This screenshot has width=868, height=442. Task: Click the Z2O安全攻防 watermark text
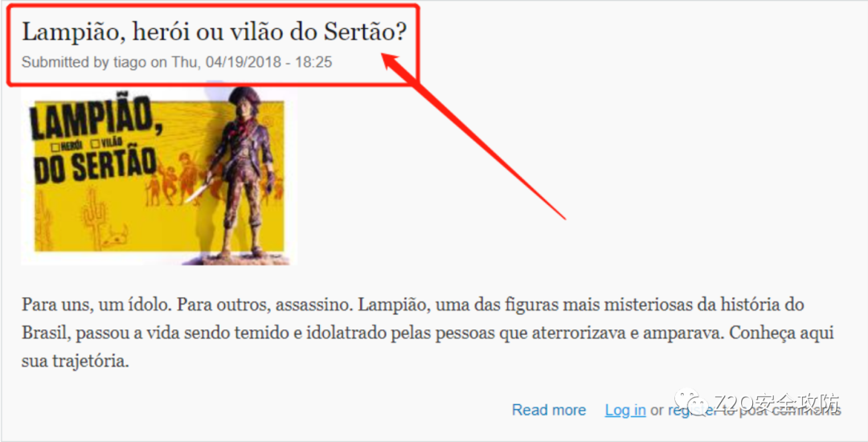[776, 402]
